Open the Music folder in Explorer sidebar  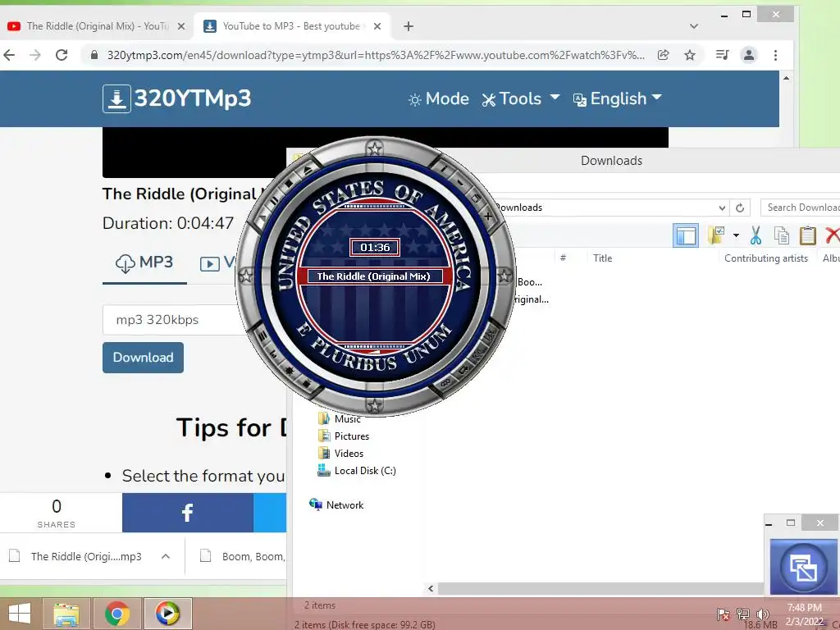click(x=340, y=419)
